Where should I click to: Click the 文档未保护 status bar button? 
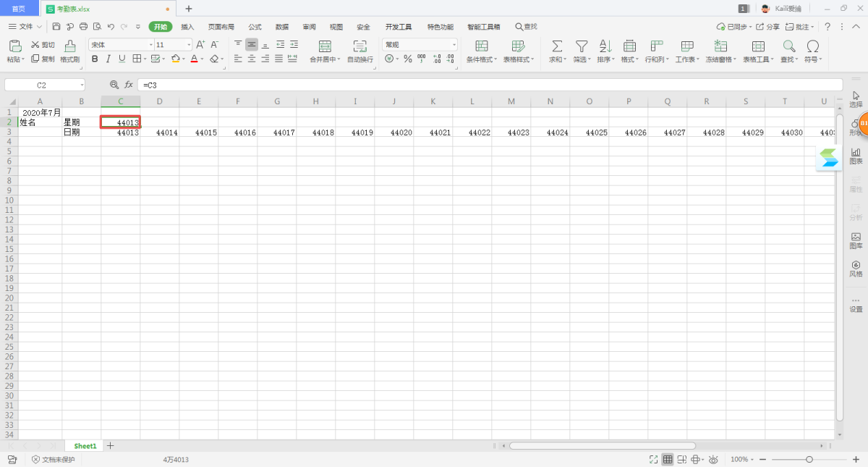[x=53, y=460]
